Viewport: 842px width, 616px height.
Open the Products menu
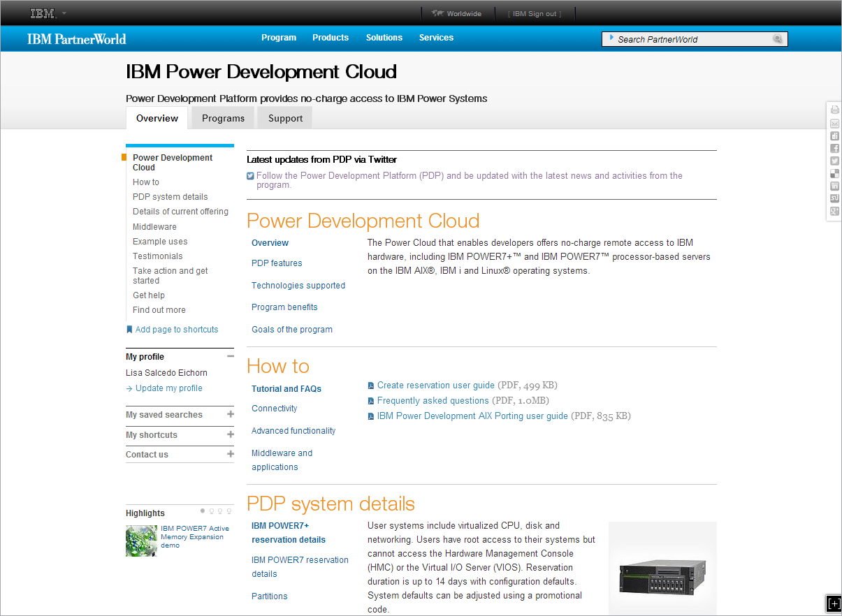[331, 38]
